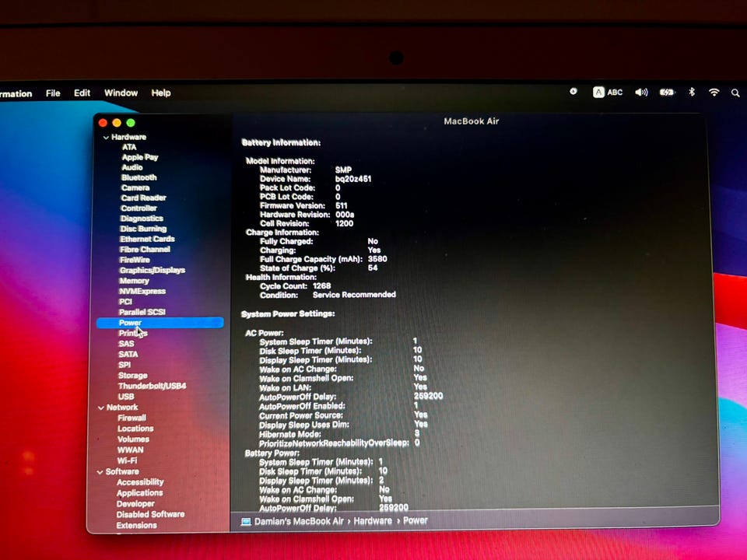Image resolution: width=747 pixels, height=560 pixels.
Task: Select SATA in the sidebar
Action: 128,355
